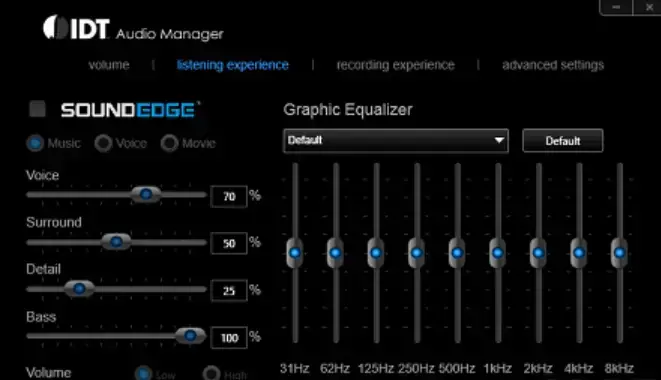661x380 pixels.
Task: Click the 31Hz band label
Action: coord(295,368)
